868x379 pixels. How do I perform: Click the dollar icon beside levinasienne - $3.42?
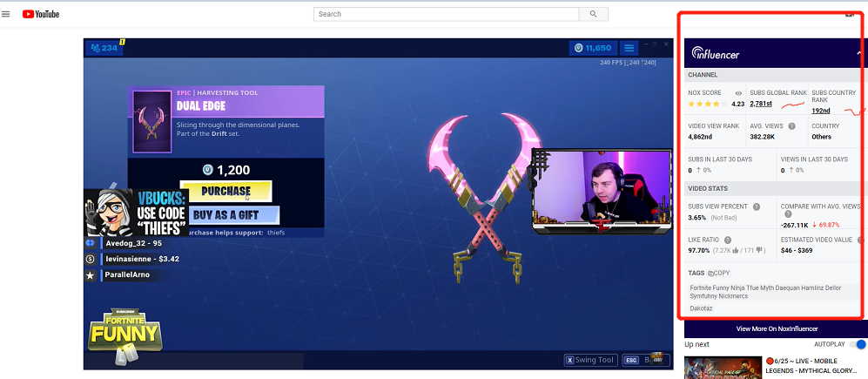[x=91, y=259]
